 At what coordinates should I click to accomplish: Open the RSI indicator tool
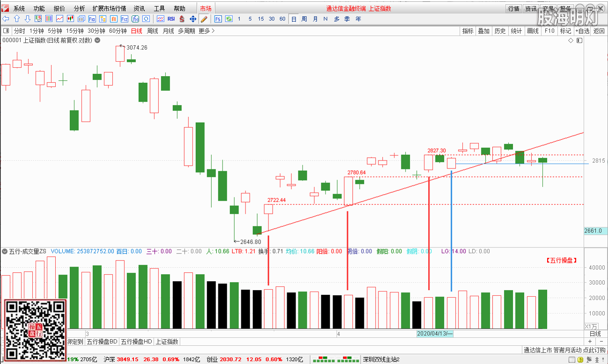tap(171, 19)
